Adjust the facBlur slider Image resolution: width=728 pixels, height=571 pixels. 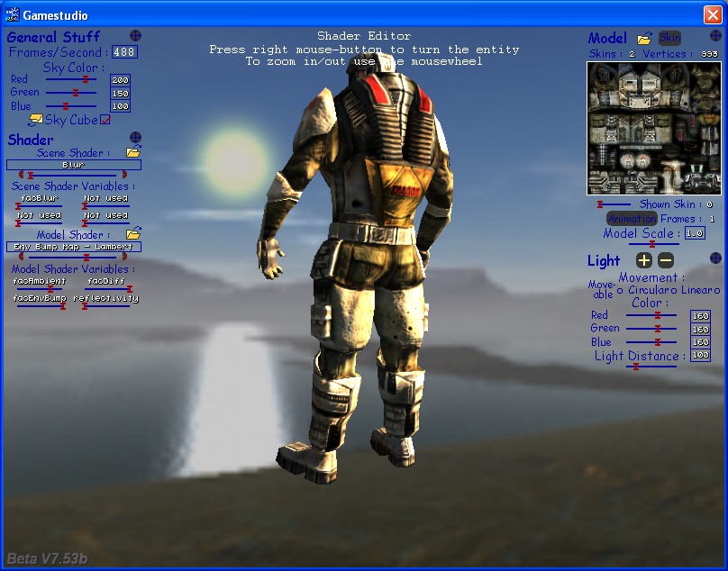click(x=39, y=205)
